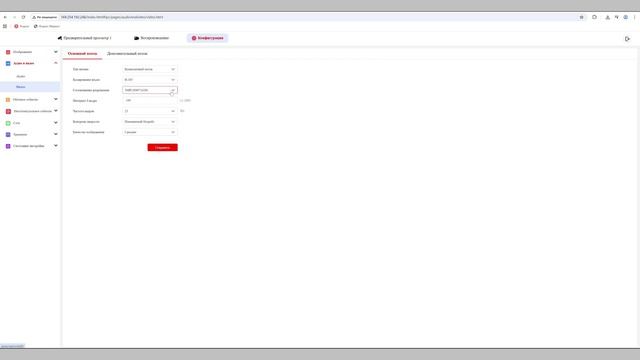640x360 pixels.
Task: Click the browser reload button
Action: coord(23,17)
